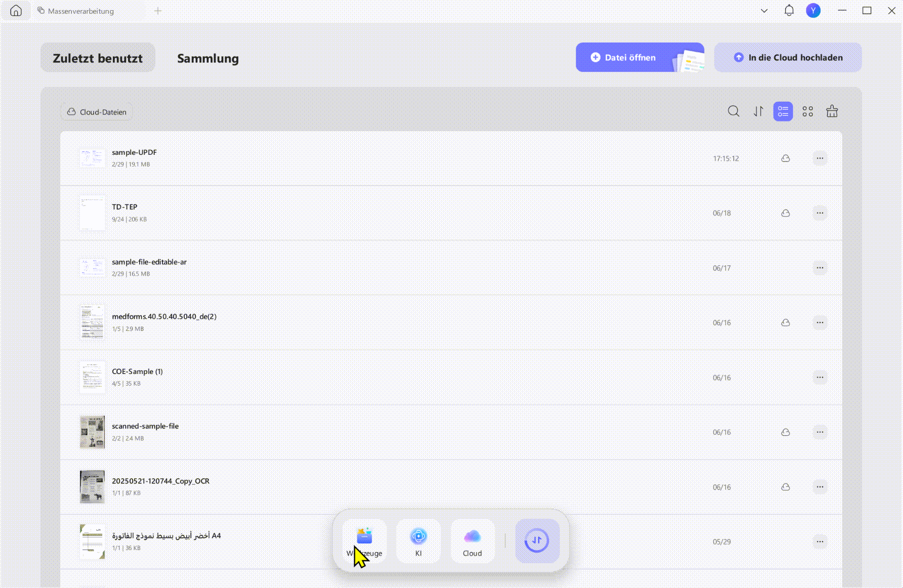
Task: Select the file name sample-file-editable-ar
Action: pos(149,262)
